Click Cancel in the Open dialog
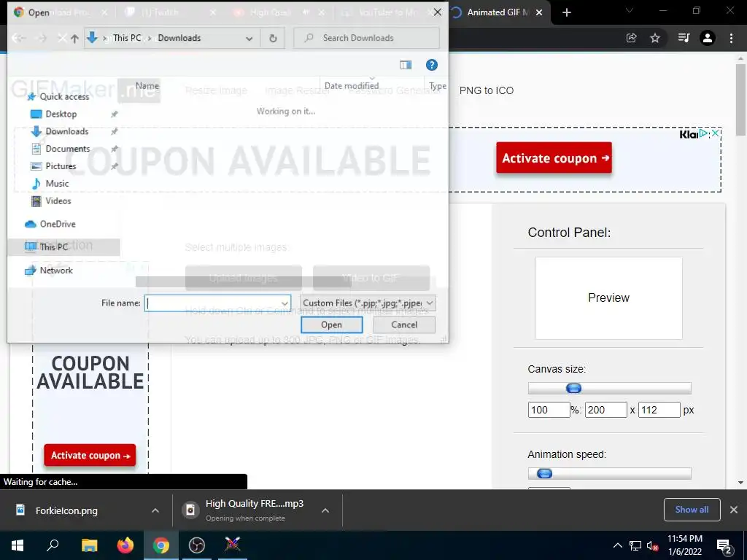 click(404, 324)
